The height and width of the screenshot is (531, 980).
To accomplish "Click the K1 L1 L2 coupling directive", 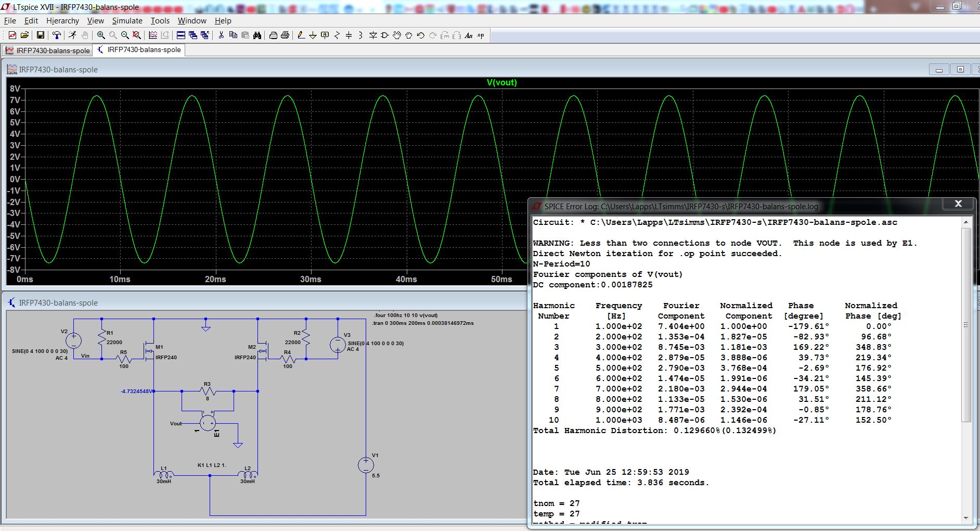I will click(212, 465).
